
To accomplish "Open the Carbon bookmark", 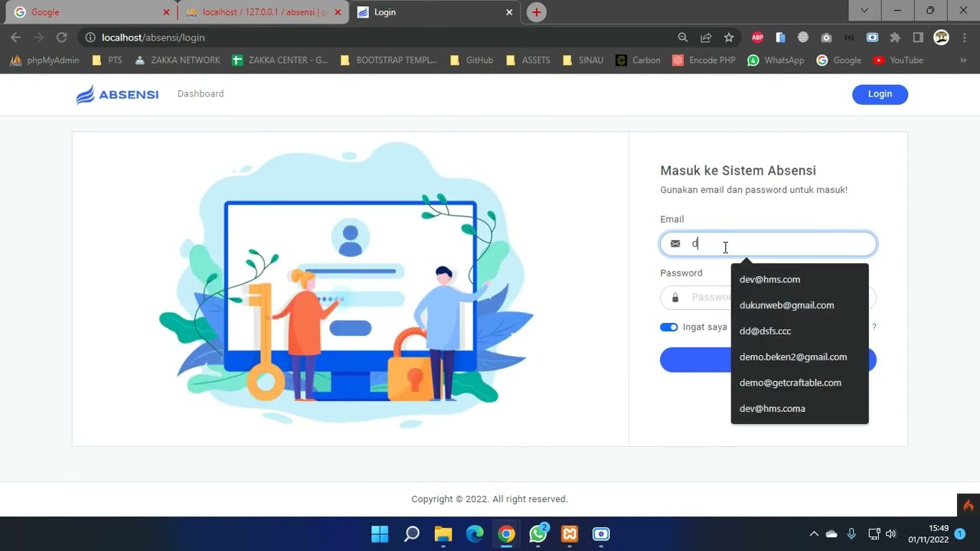I will (x=638, y=60).
